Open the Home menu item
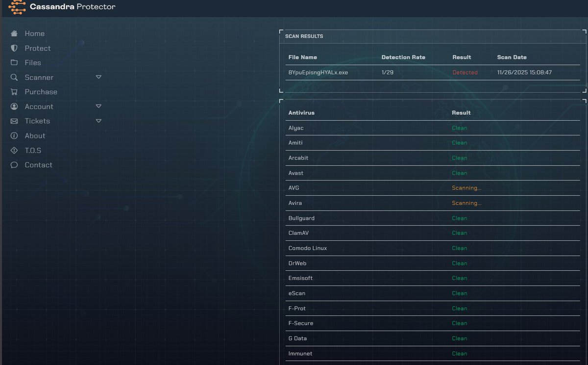 [x=35, y=33]
